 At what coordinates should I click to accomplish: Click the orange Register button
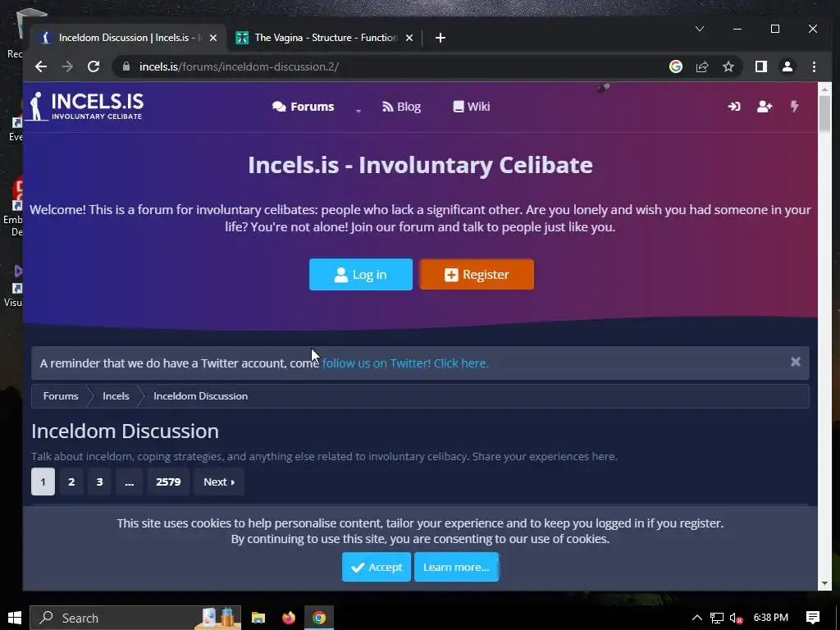tap(477, 274)
